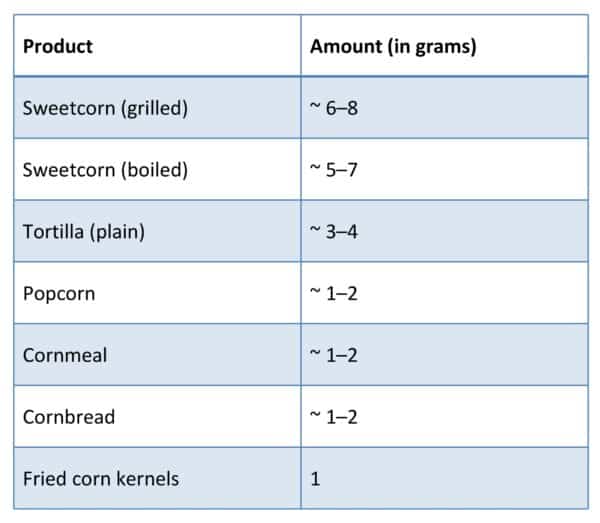The image size is (600, 523).
Task: Click the word kernels in last row
Action: click(147, 479)
